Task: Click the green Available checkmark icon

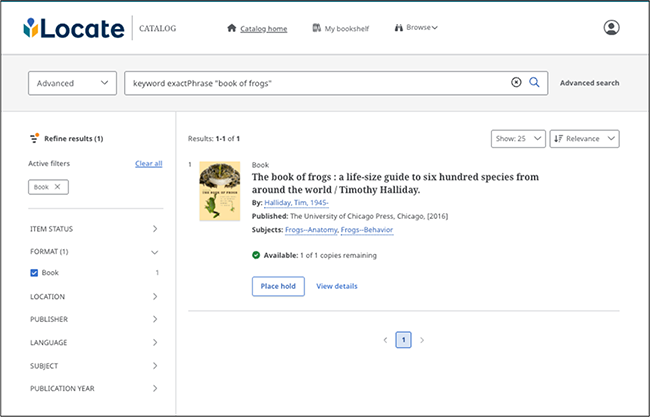Action: tap(256, 255)
